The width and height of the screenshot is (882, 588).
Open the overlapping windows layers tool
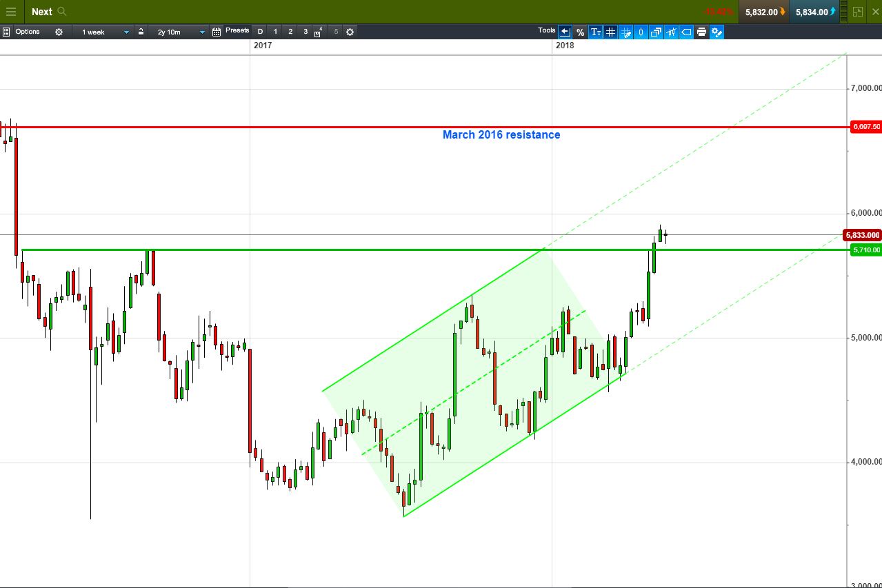656,32
